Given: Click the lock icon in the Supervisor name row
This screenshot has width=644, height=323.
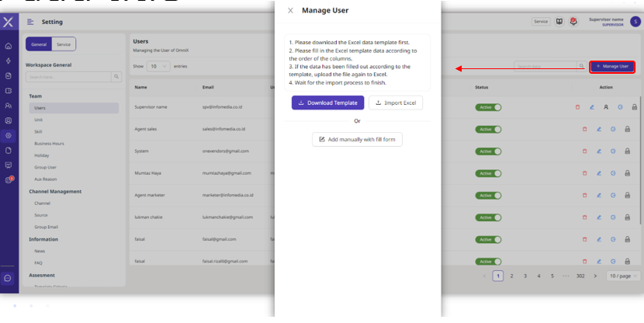Looking at the screenshot, I should click(x=635, y=107).
